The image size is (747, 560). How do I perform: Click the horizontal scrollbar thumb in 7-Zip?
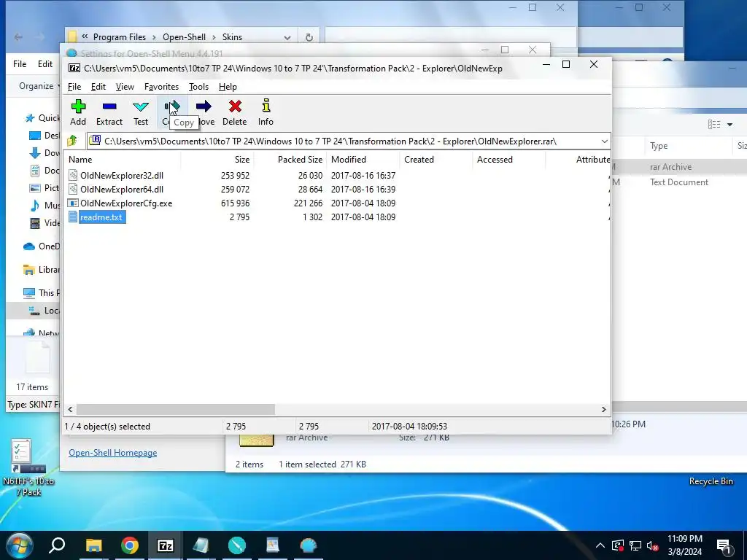pyautogui.click(x=175, y=410)
